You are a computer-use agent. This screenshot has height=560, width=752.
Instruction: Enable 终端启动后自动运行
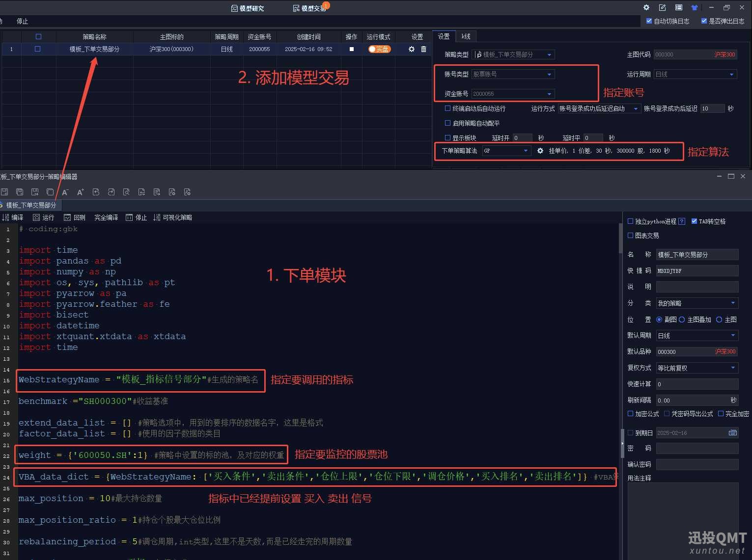[x=447, y=108]
